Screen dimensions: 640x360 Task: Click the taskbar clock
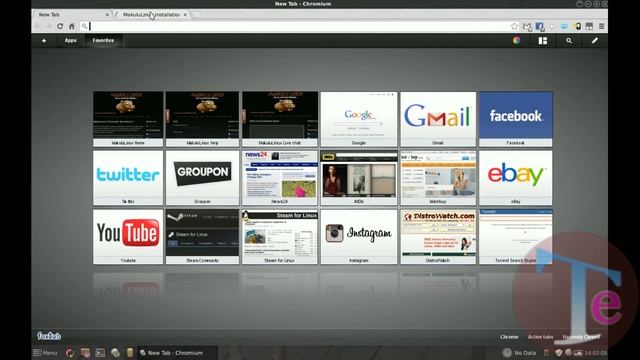tap(596, 353)
